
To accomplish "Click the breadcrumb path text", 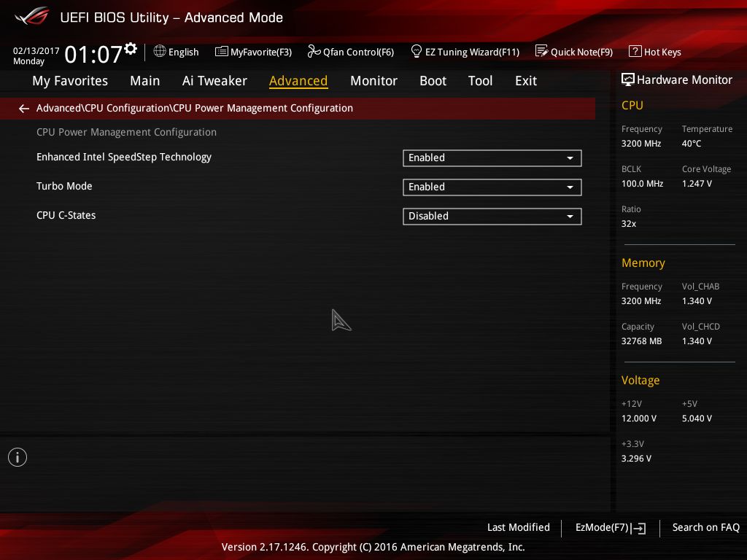I will pos(194,108).
